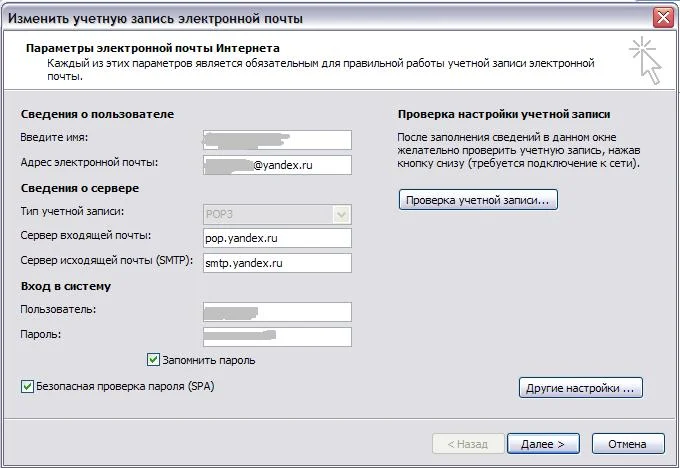Click the Параметры электронной почты Интернета heading
Image resolution: width=680 pixels, height=468 pixels.
click(153, 48)
